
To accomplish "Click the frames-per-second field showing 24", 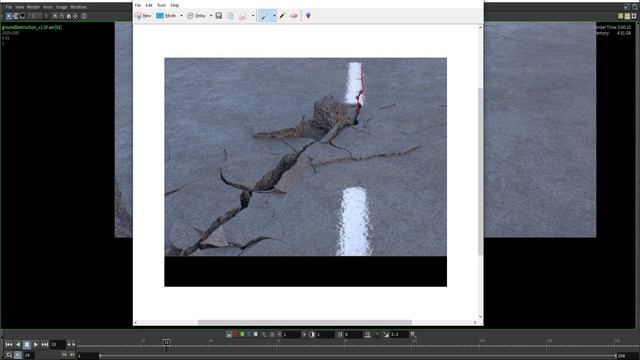I will (x=29, y=355).
